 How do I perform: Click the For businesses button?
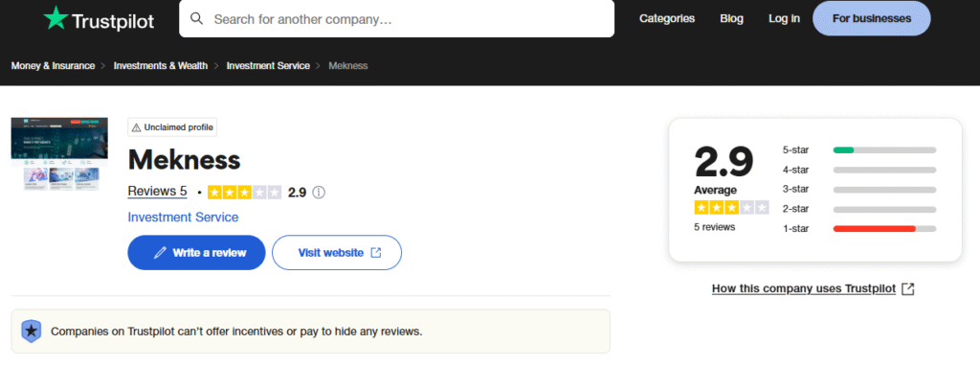(x=871, y=18)
